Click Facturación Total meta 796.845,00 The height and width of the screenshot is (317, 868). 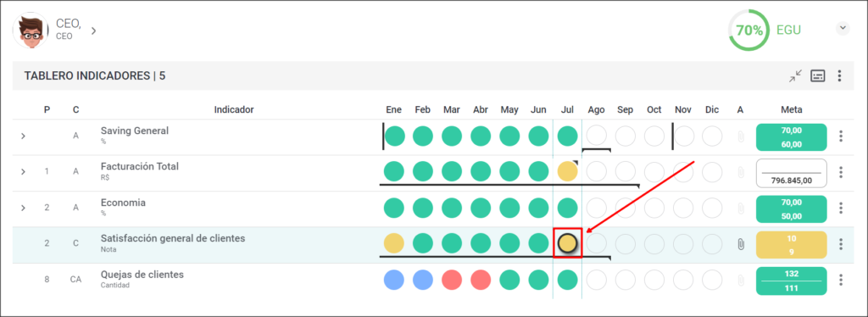(x=791, y=174)
